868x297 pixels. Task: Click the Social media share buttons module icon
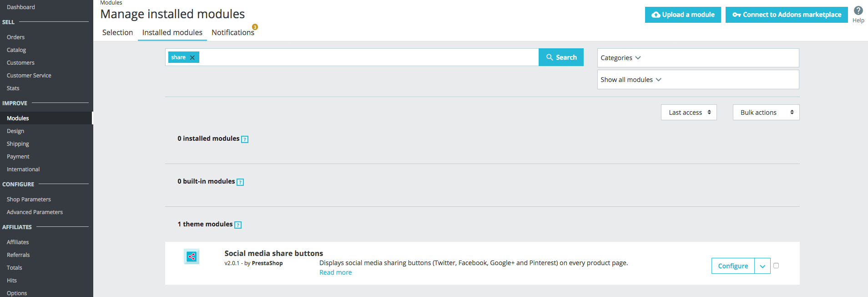pos(192,256)
